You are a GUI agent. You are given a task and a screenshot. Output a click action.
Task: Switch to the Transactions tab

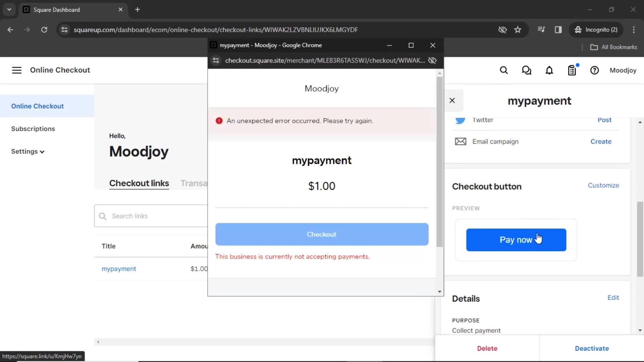tap(194, 183)
